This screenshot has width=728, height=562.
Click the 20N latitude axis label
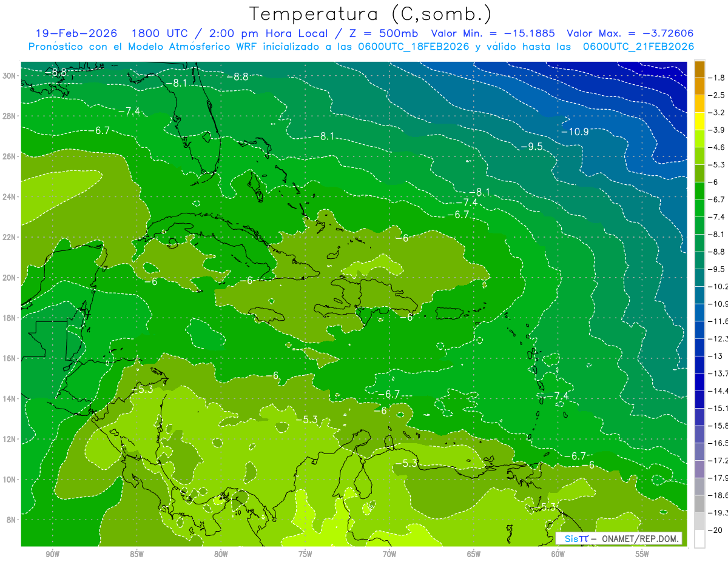[10, 278]
